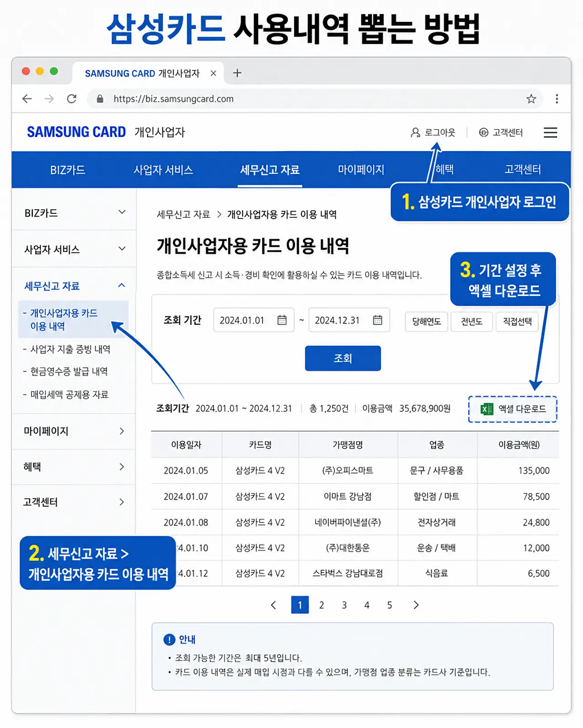Go back with the browser back arrow
This screenshot has width=583, height=728.
click(x=27, y=99)
